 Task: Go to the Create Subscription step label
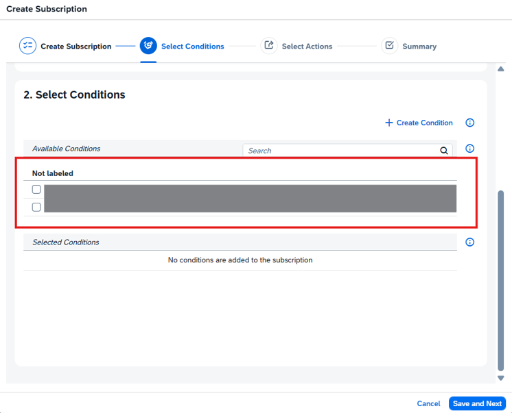(76, 46)
